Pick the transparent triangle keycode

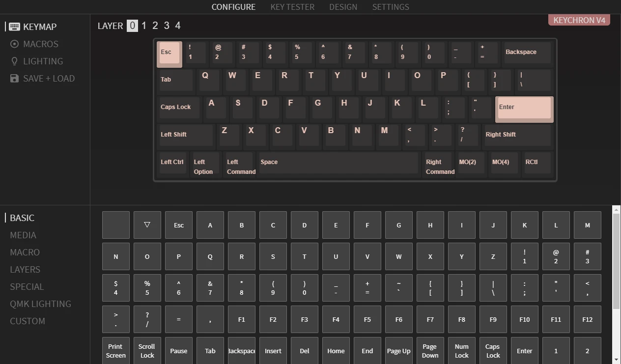click(147, 225)
